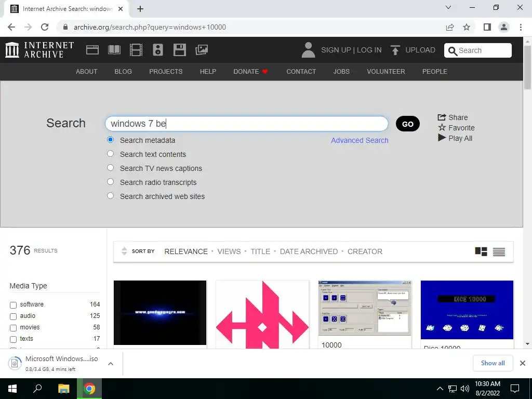Open the PROJECTS menu item

[x=166, y=72]
